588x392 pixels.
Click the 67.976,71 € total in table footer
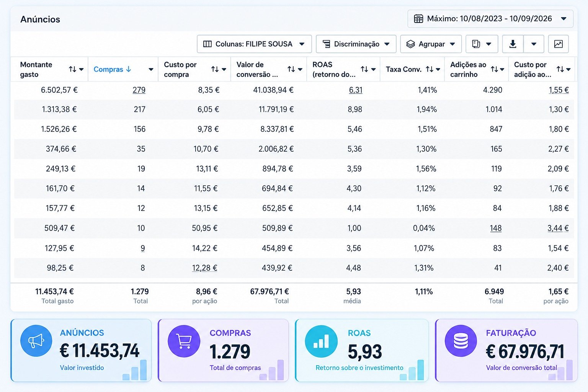[269, 292]
